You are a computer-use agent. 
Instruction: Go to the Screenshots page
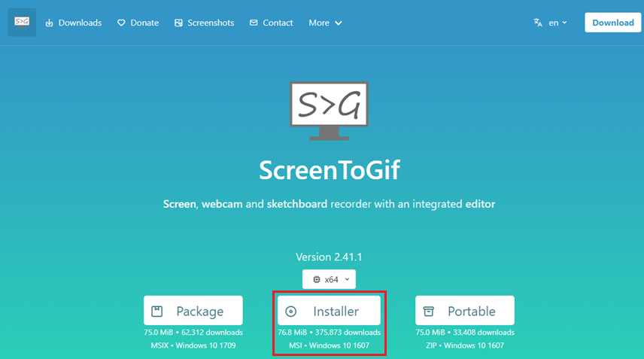(x=204, y=23)
